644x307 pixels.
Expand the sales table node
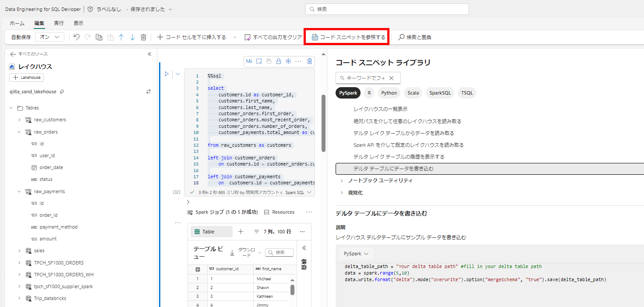(19, 251)
